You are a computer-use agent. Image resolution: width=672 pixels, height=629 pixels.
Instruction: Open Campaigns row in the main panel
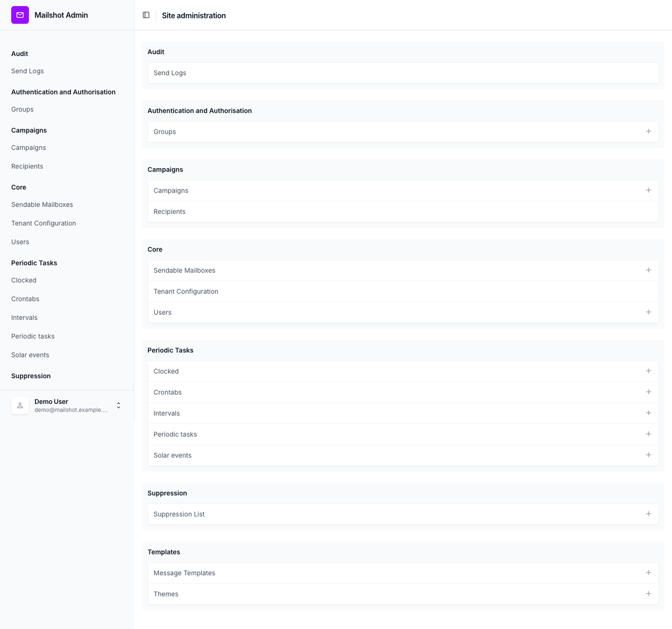pyautogui.click(x=403, y=190)
